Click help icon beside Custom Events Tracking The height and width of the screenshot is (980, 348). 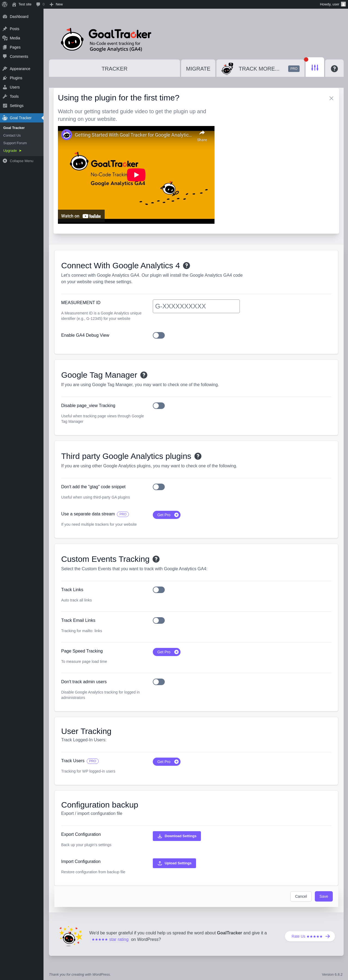pyautogui.click(x=156, y=559)
